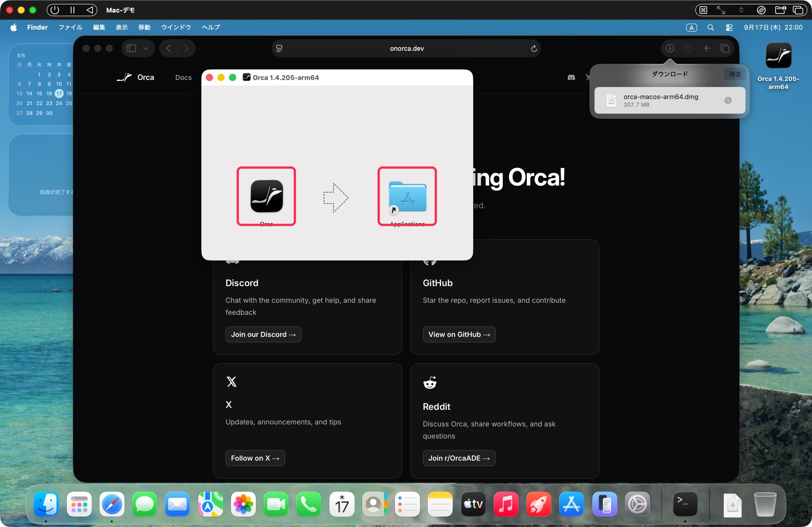
Task: Open the ウインドウ menu
Action: 176,27
